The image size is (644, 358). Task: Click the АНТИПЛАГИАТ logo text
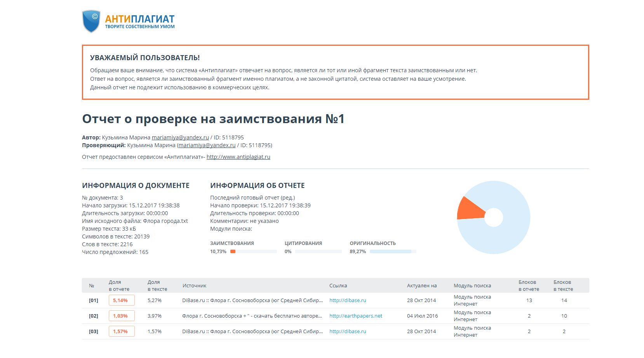tap(140, 19)
